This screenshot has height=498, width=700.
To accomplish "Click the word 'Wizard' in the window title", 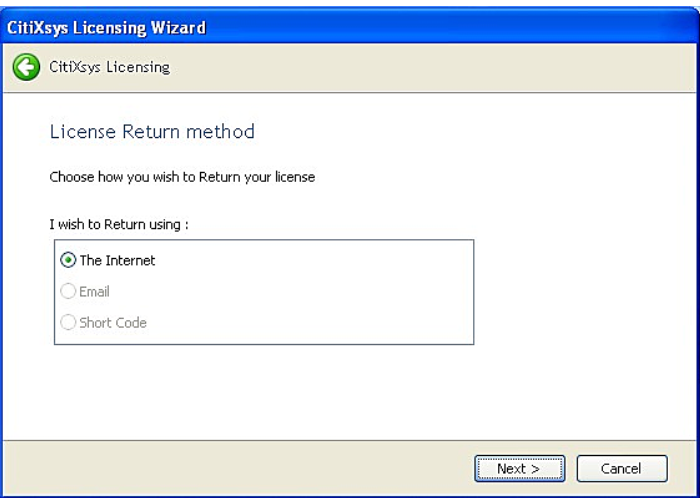I will pos(178,28).
